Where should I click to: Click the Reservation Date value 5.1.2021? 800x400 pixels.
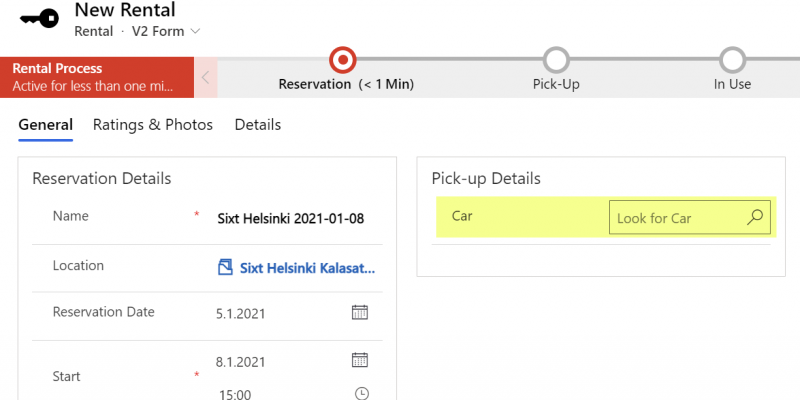(x=240, y=313)
